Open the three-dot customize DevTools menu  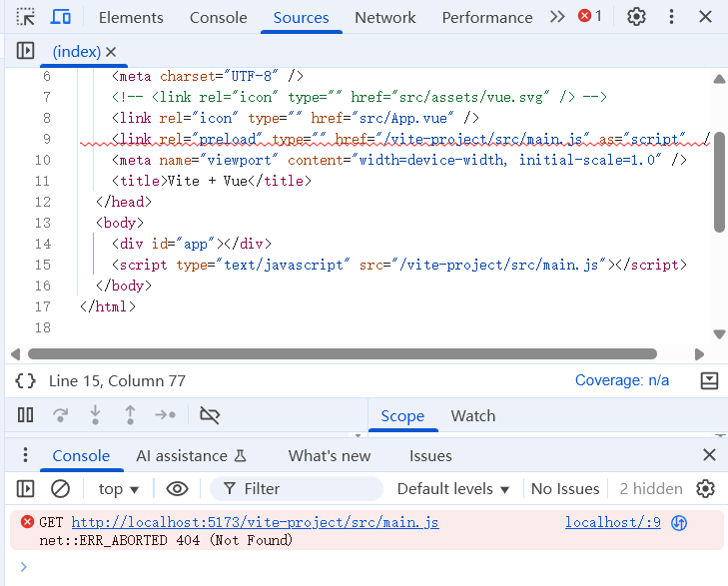tap(671, 17)
